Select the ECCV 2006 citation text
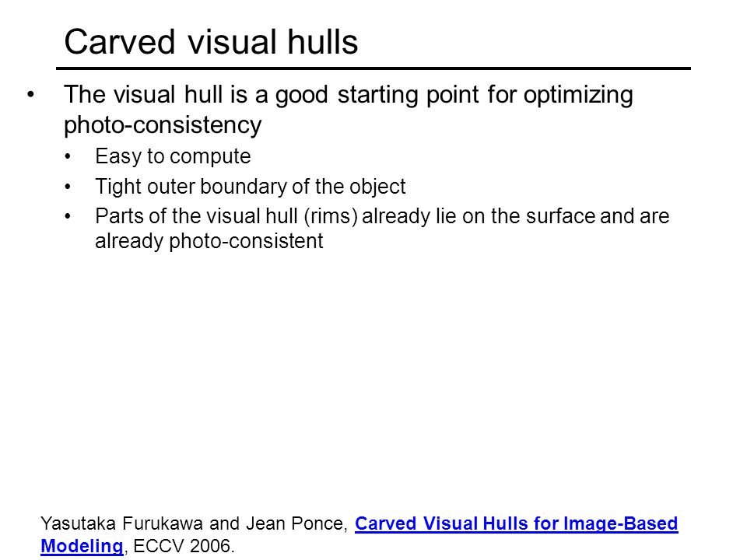The image size is (747, 560). click(184, 546)
